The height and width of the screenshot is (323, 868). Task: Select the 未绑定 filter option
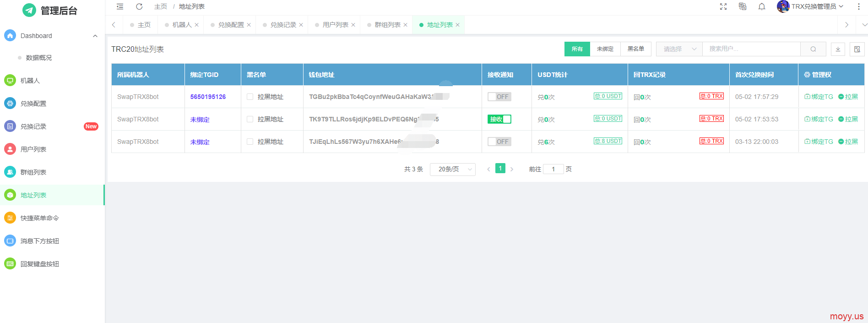point(605,49)
